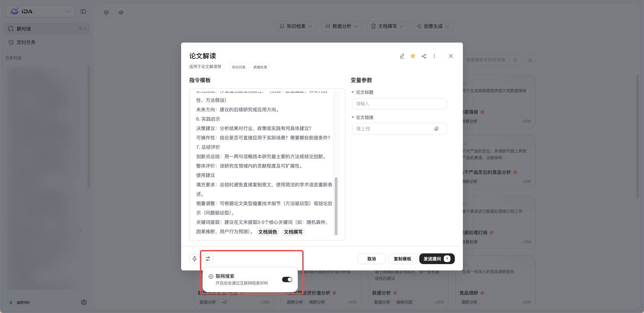Open the 创意生成 dropdown
Viewport: 644px width, 313px height.
433,26
